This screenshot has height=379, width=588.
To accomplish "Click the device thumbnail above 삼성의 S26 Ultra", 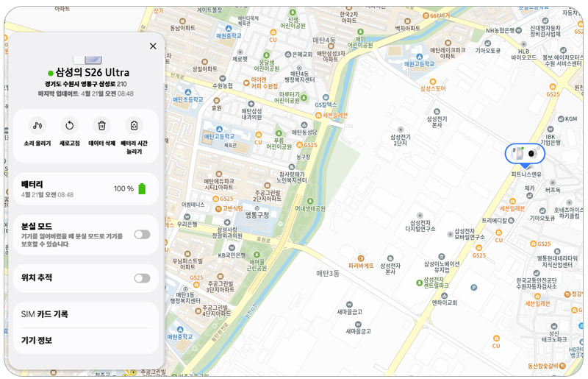I will pos(87,60).
